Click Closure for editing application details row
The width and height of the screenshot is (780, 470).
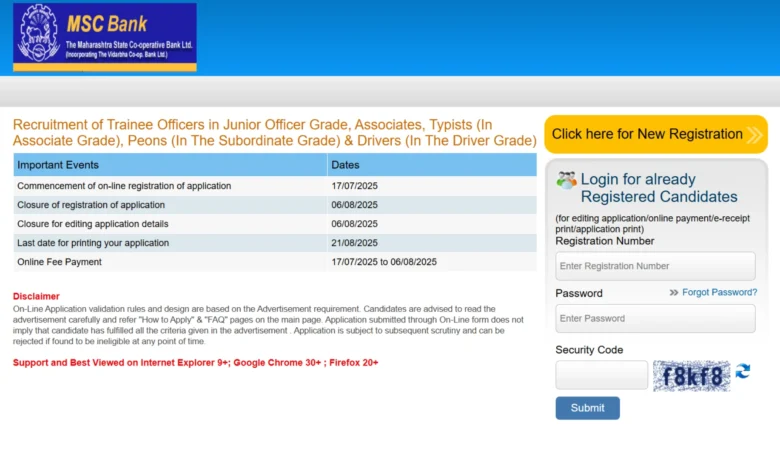click(275, 224)
